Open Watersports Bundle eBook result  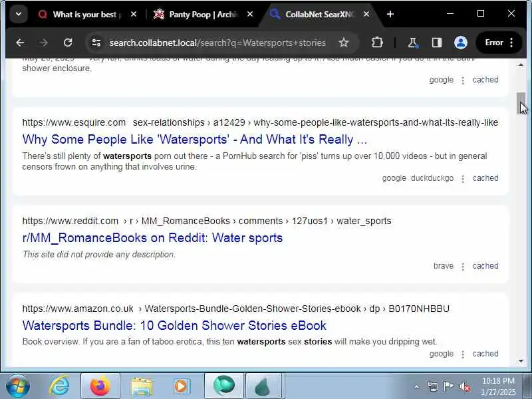174,325
